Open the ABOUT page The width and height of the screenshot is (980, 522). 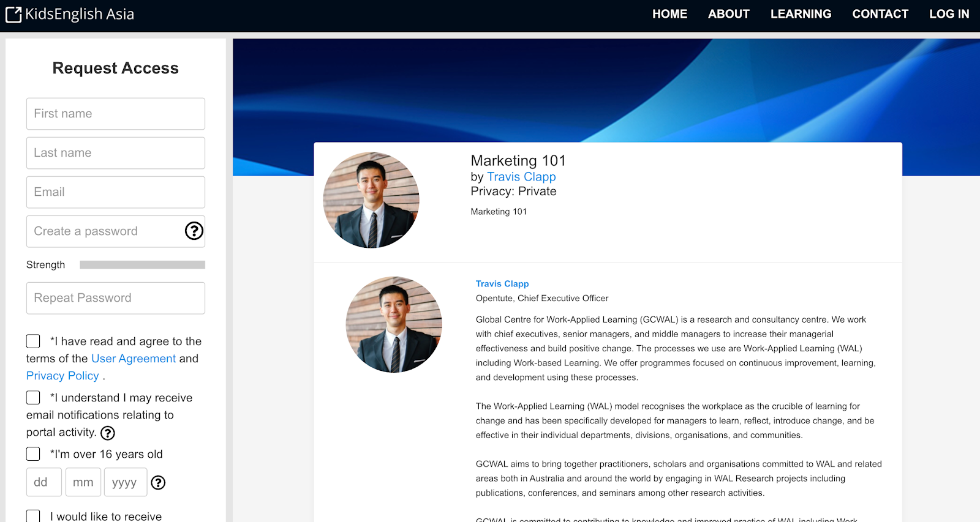(x=729, y=14)
